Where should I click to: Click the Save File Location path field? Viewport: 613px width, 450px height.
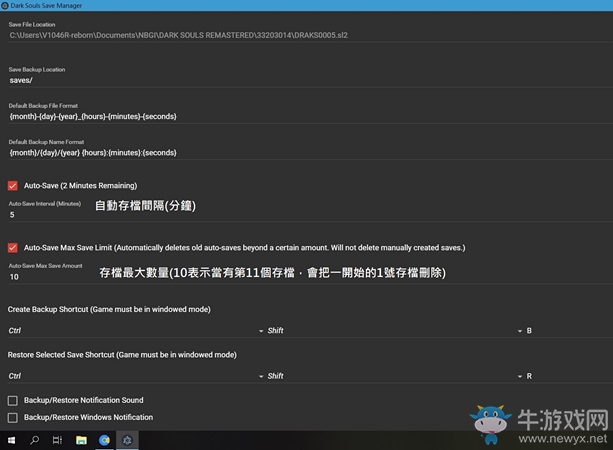coord(310,35)
